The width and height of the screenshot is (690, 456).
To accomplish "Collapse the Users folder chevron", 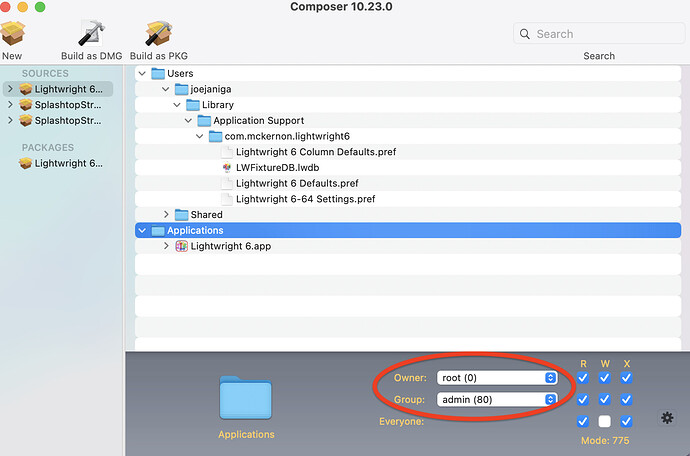I will tap(142, 73).
